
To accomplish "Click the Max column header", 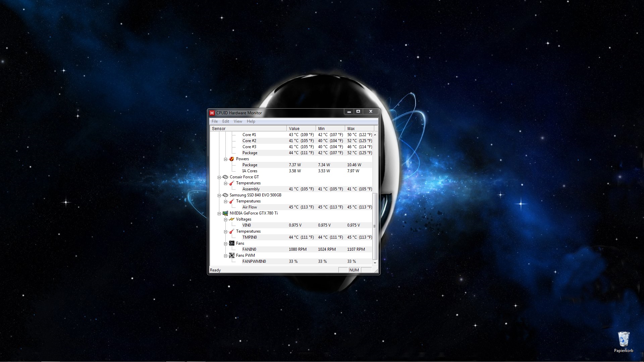I will [359, 128].
